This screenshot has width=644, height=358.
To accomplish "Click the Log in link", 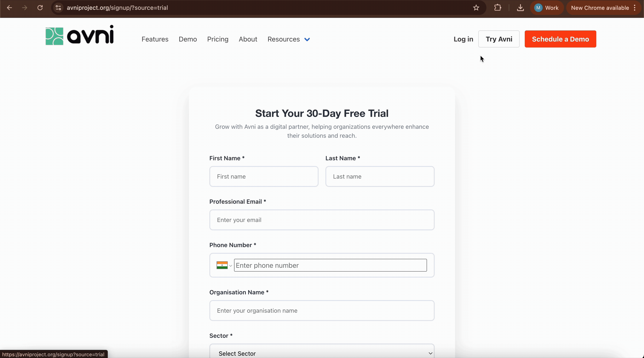I will click(x=463, y=39).
